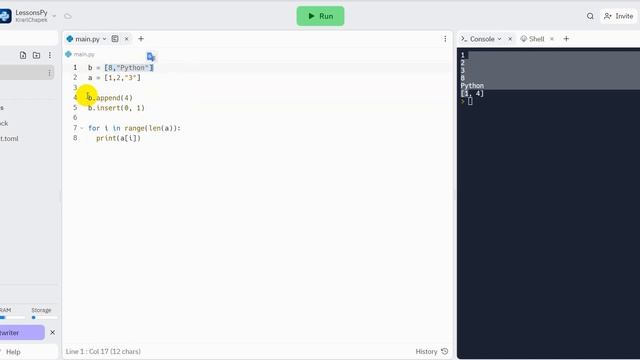Toggle the main.py tab layout icon
The height and width of the screenshot is (360, 640).
coord(115,39)
